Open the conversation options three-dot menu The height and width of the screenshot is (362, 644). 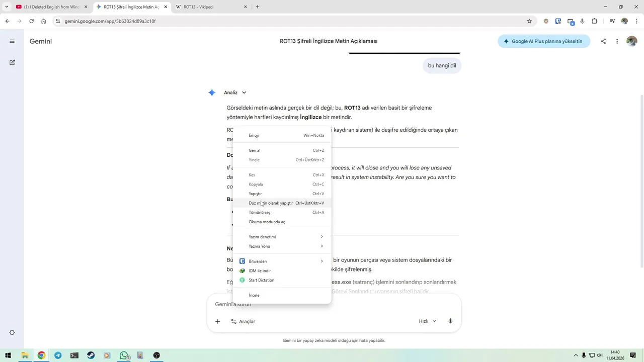click(x=617, y=41)
